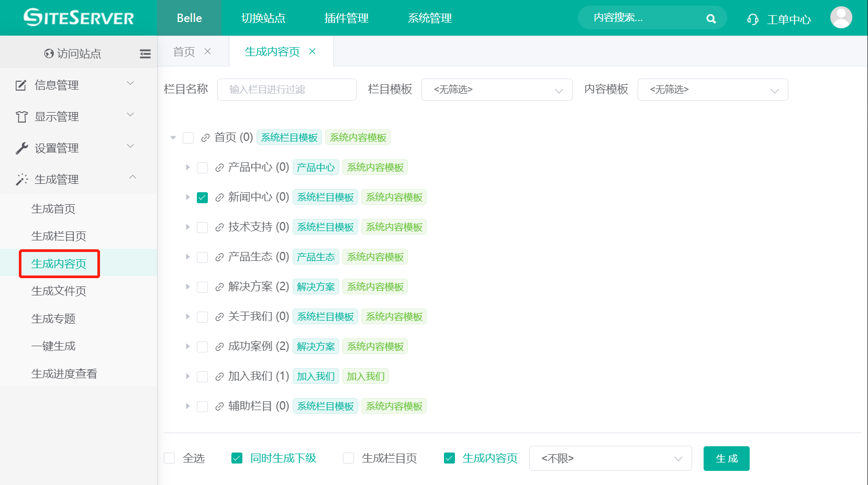Open the user avatar icon
The height and width of the screenshot is (485, 868).
(x=841, y=18)
